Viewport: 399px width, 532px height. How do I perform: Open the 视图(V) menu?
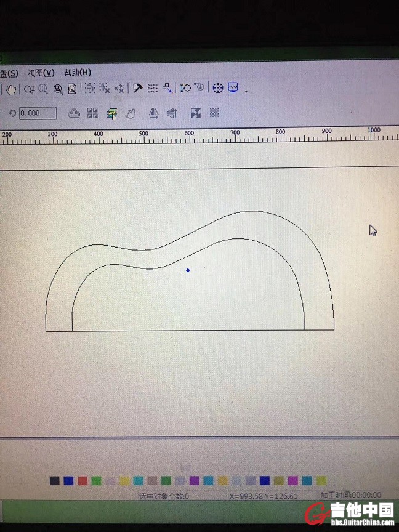(41, 73)
